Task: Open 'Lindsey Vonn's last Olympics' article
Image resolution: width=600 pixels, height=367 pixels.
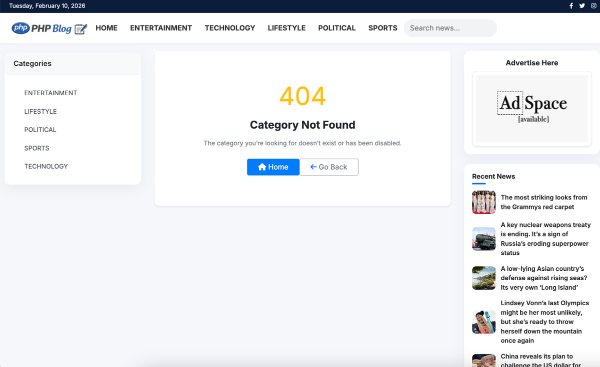Action: (x=545, y=322)
